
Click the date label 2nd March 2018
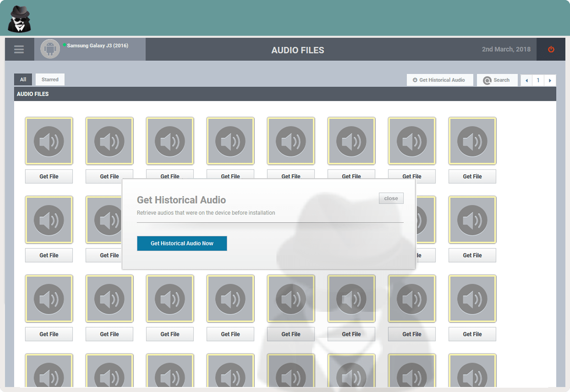coord(506,49)
